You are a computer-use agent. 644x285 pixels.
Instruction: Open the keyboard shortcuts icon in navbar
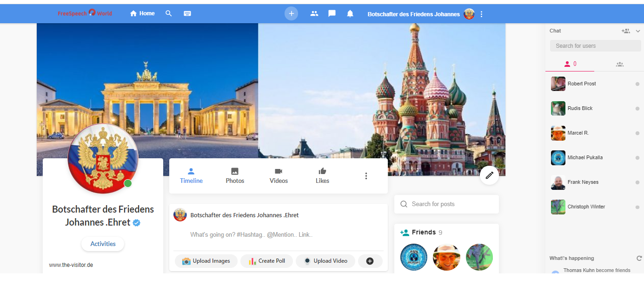tap(187, 13)
